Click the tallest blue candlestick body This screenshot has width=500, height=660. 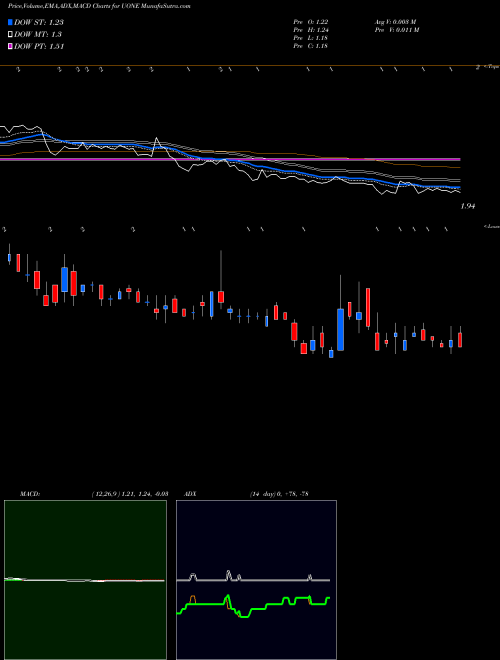340,330
